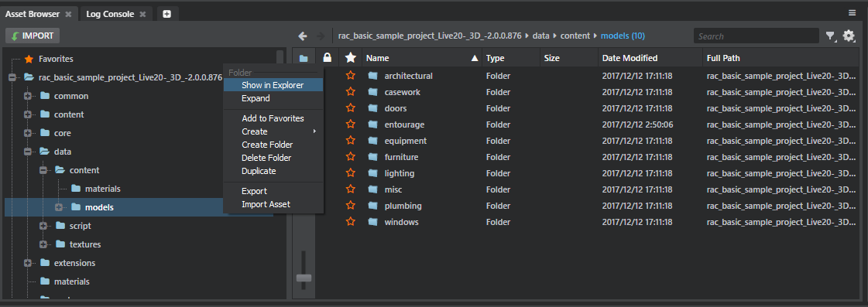Image resolution: width=868 pixels, height=307 pixels.
Task: Close the Log Console tab
Action: coord(142,15)
